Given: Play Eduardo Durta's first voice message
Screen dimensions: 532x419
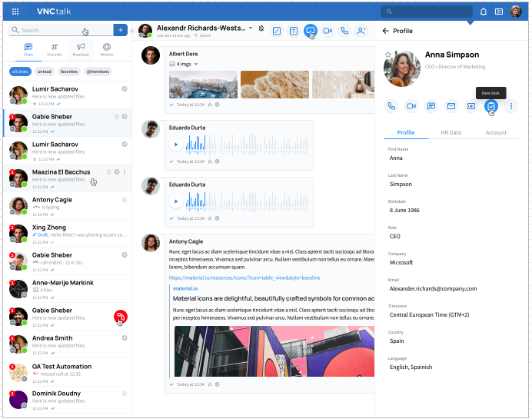Looking at the screenshot, I should pos(176,145).
